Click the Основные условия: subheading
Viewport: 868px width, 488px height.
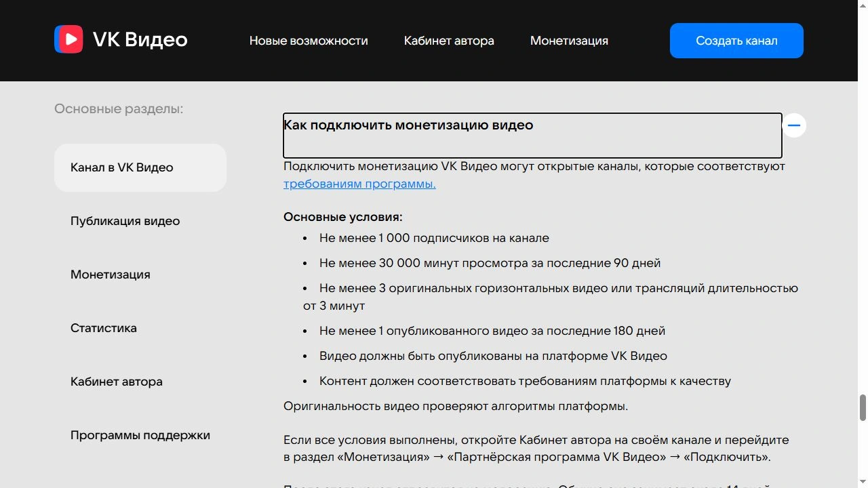pos(343,217)
